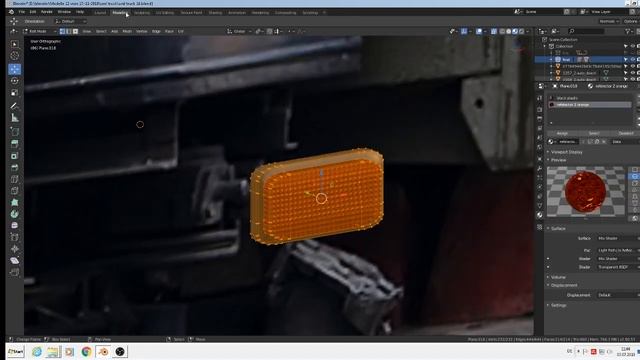Open the Edit Mode dropdown
The image size is (640, 360).
(40, 31)
